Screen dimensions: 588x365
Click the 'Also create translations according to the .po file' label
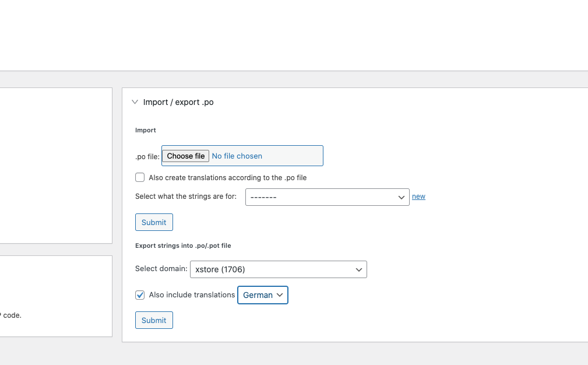[x=227, y=177]
